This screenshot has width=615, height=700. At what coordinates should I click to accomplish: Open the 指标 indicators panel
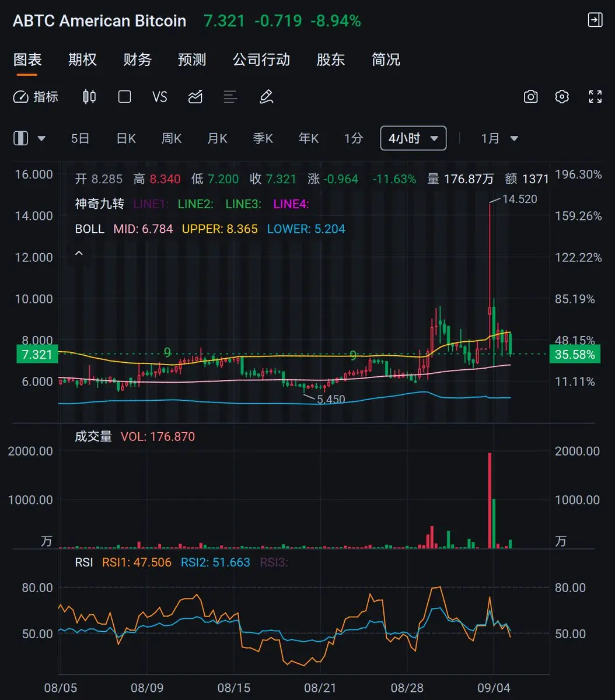[36, 97]
